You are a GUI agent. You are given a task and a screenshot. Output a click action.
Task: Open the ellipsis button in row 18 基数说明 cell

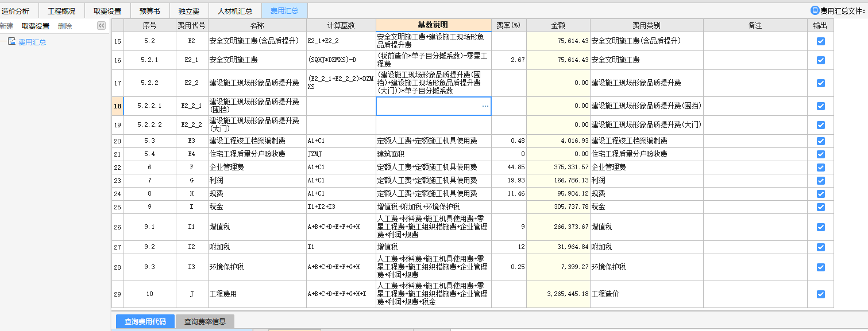(485, 106)
